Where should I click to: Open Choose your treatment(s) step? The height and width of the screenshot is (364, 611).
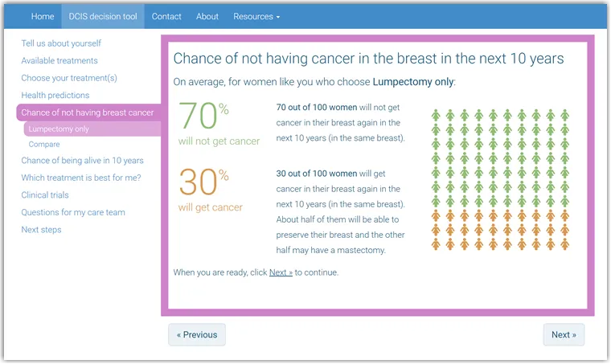point(69,78)
